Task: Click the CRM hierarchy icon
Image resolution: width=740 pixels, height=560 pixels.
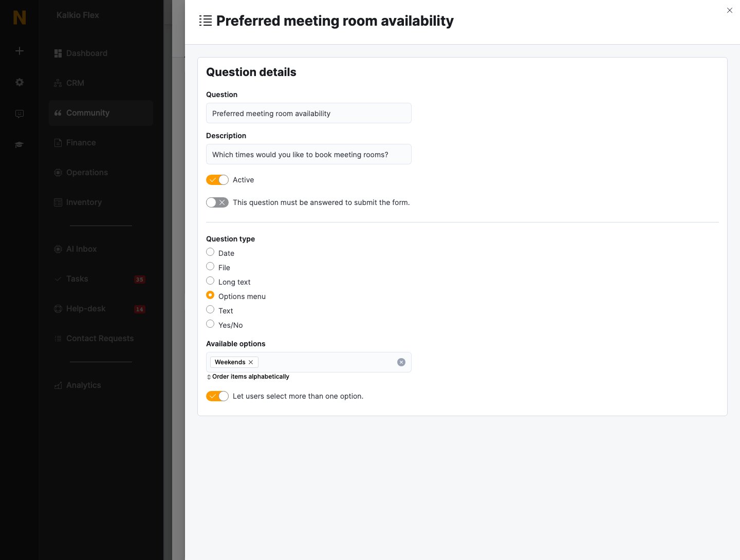Action: 58,83
